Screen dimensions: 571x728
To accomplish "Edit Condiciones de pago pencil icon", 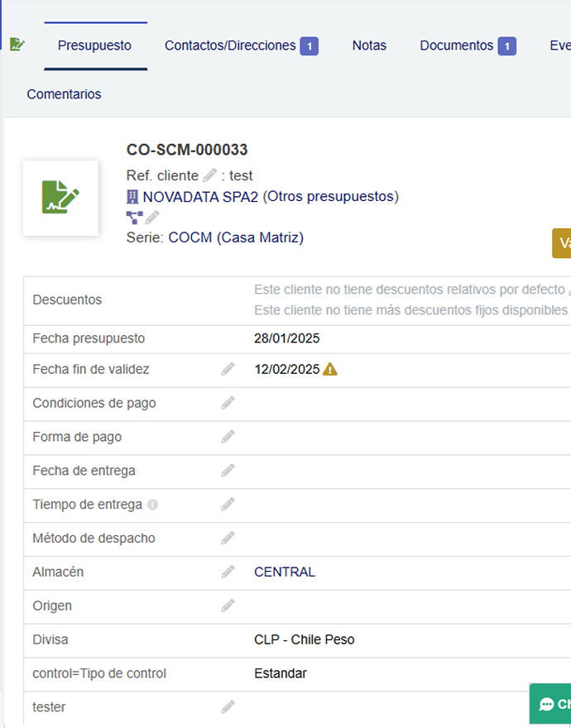I will pos(228,403).
